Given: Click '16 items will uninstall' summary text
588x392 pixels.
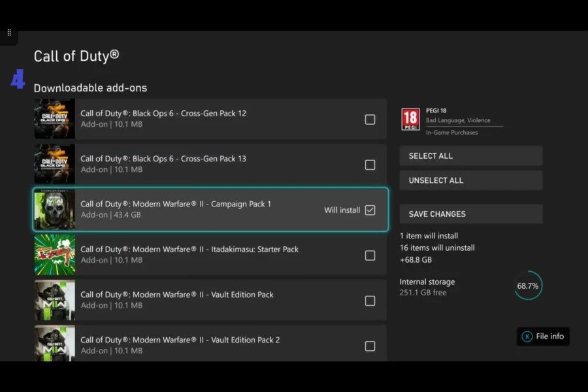Looking at the screenshot, I should (x=437, y=248).
